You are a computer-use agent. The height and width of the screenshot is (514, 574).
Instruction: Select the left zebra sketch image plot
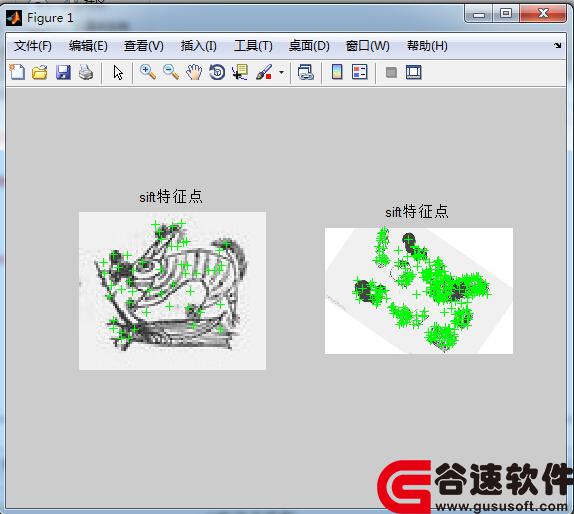[x=172, y=291]
